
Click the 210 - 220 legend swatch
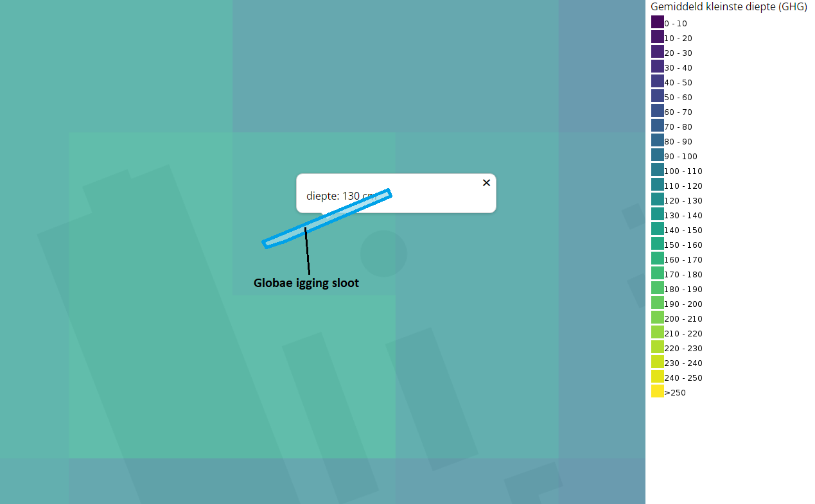pos(658,332)
